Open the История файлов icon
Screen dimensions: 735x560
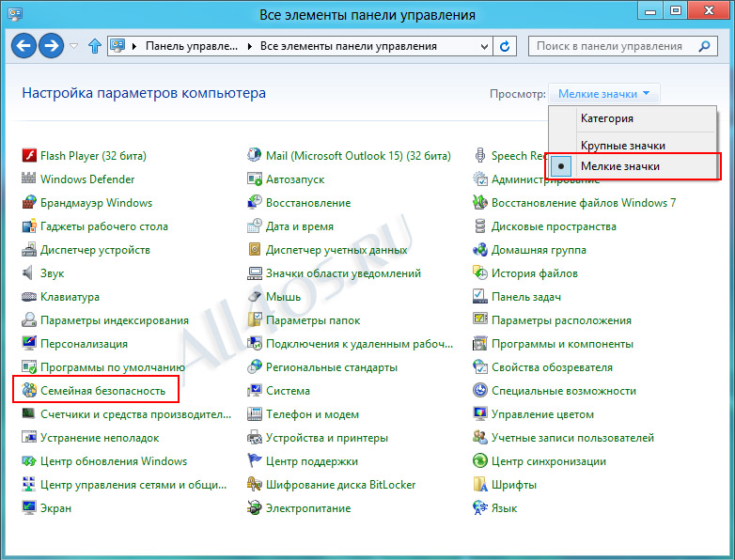click(480, 272)
